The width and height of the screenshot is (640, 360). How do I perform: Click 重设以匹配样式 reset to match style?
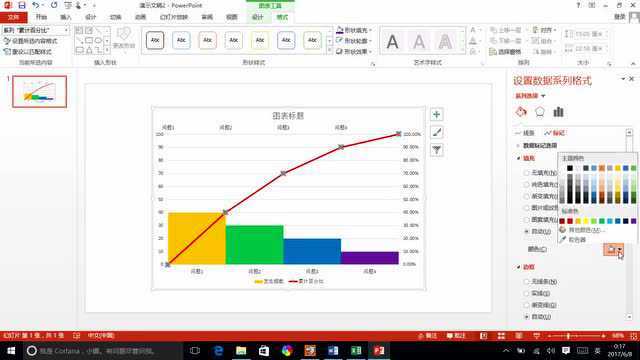point(27,52)
